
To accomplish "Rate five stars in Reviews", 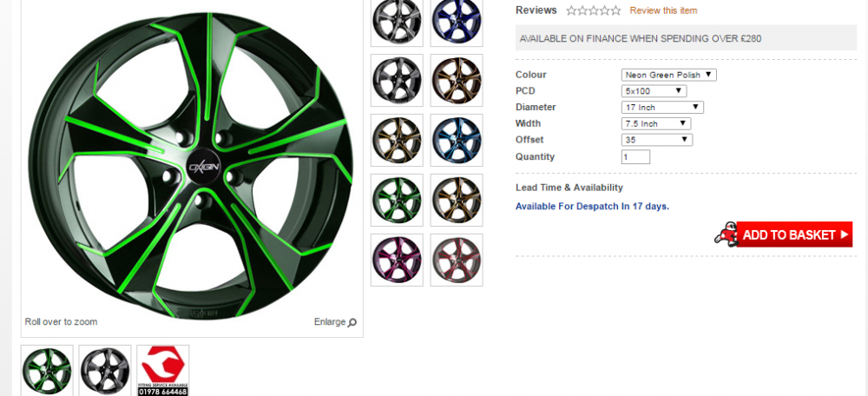I will click(x=615, y=10).
